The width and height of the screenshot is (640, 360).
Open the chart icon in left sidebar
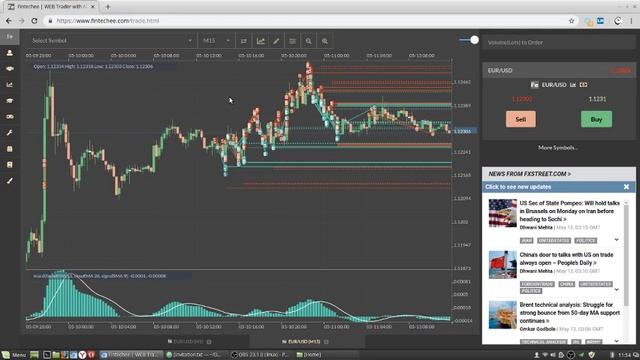(x=9, y=84)
